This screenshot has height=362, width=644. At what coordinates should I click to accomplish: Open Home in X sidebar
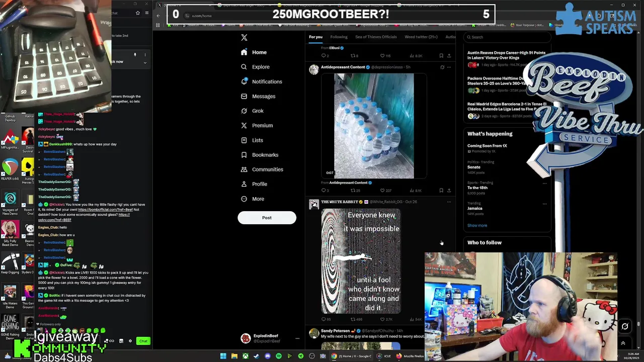(x=254, y=52)
